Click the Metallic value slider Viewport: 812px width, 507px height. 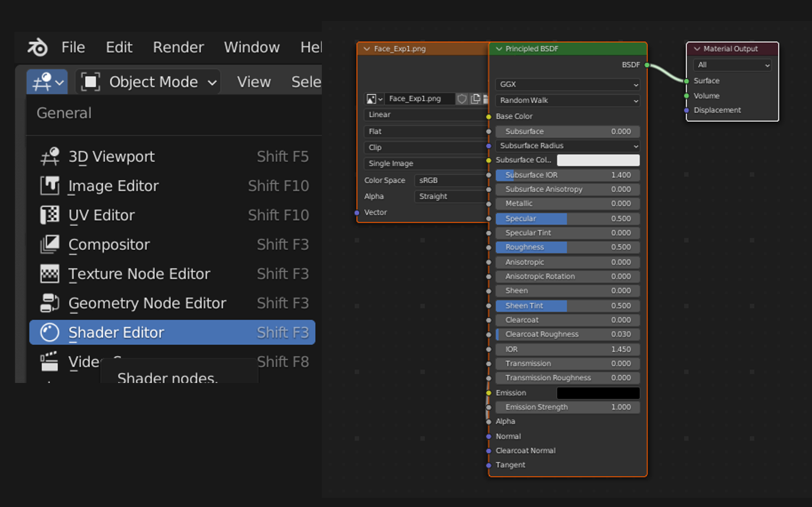click(567, 203)
